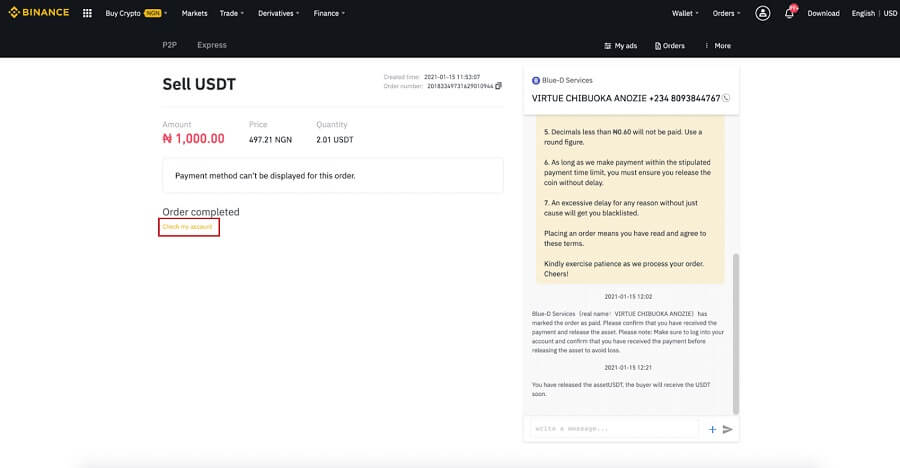The height and width of the screenshot is (468, 900).
Task: Click the 'You have released the asset' message
Action: point(621,389)
